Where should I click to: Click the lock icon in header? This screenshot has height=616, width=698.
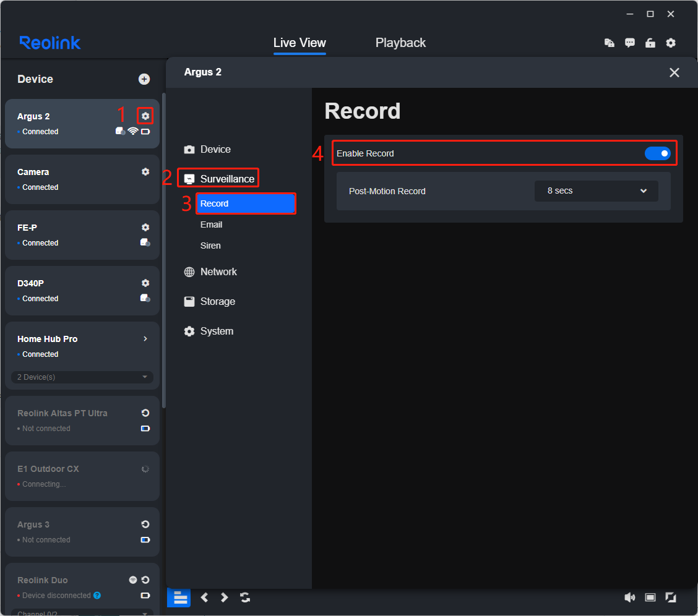(650, 43)
